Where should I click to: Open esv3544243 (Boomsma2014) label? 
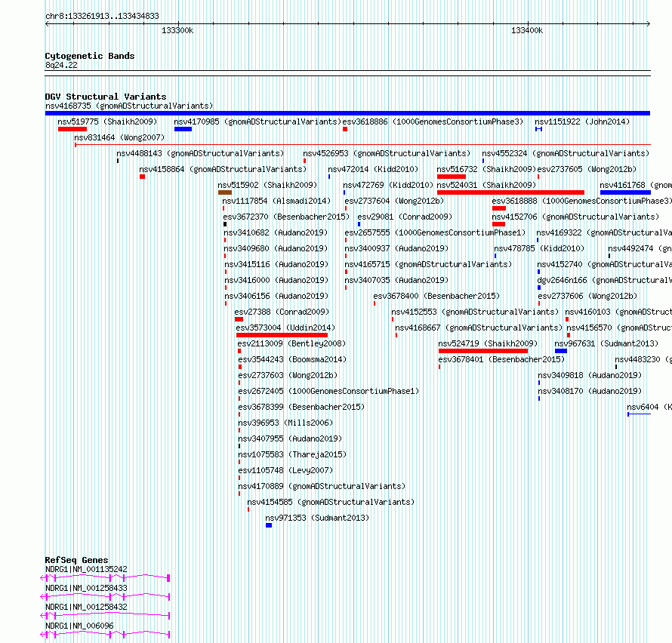292,359
